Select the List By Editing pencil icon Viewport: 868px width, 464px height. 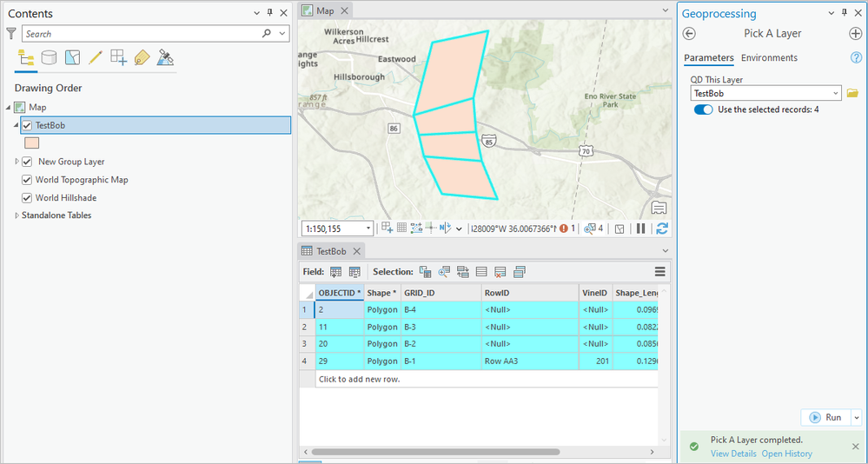(x=96, y=58)
